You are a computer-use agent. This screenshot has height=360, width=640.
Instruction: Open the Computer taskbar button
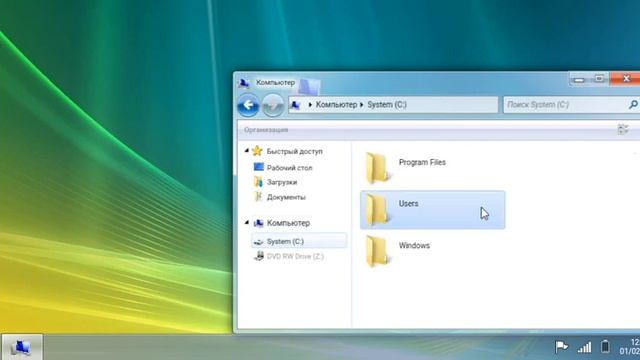(x=22, y=347)
